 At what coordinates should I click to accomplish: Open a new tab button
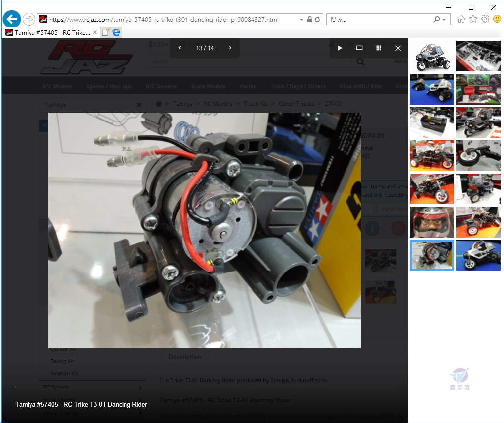click(x=105, y=32)
